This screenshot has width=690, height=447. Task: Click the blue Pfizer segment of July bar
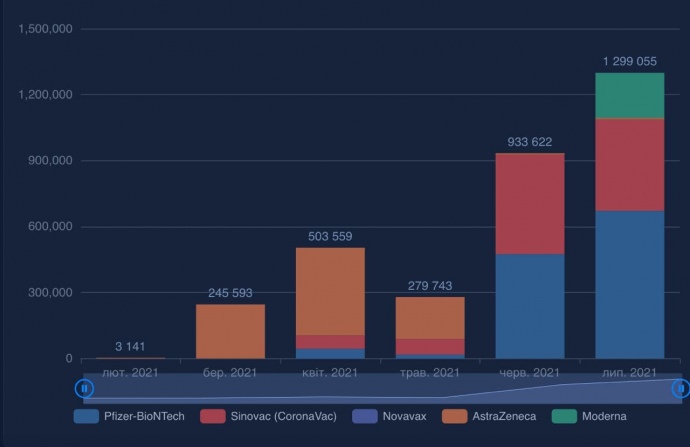click(629, 284)
